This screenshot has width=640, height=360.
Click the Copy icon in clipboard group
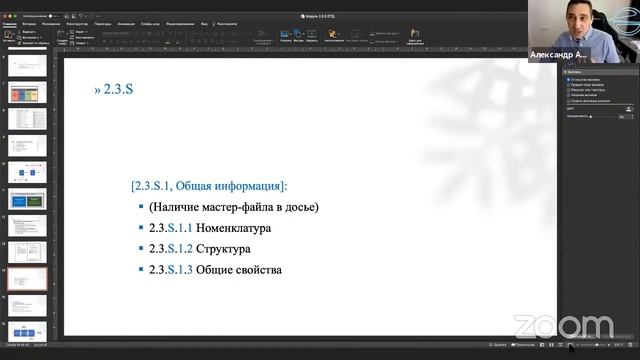19,37
